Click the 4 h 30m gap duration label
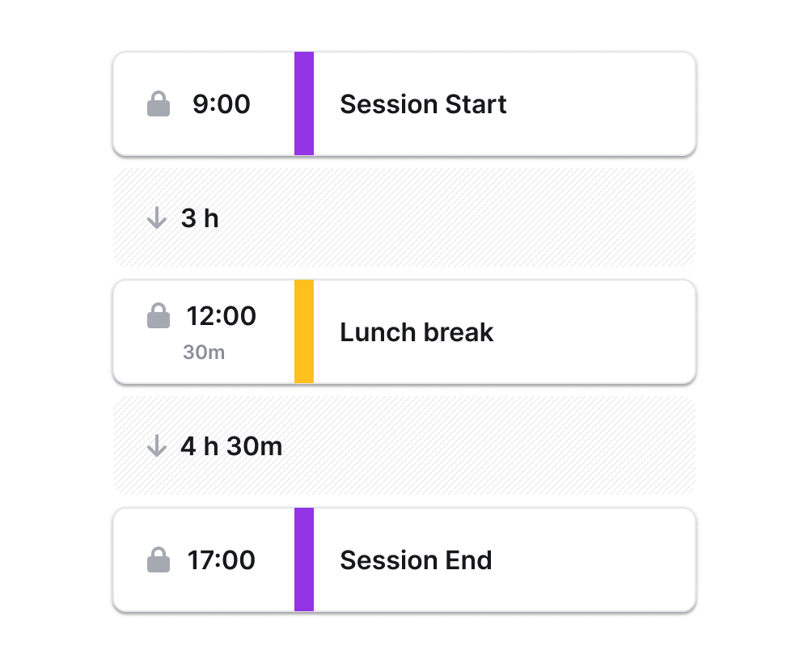 pos(231,446)
